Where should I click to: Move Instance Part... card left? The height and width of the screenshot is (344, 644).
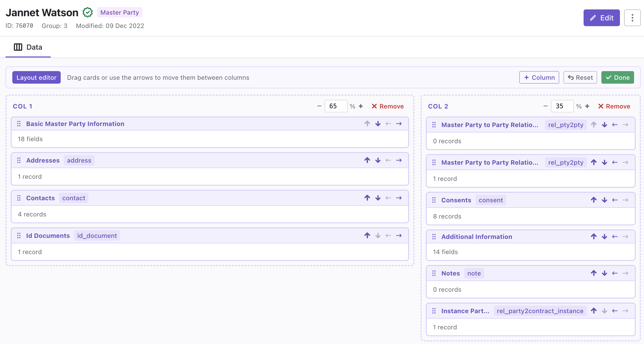pos(615,311)
